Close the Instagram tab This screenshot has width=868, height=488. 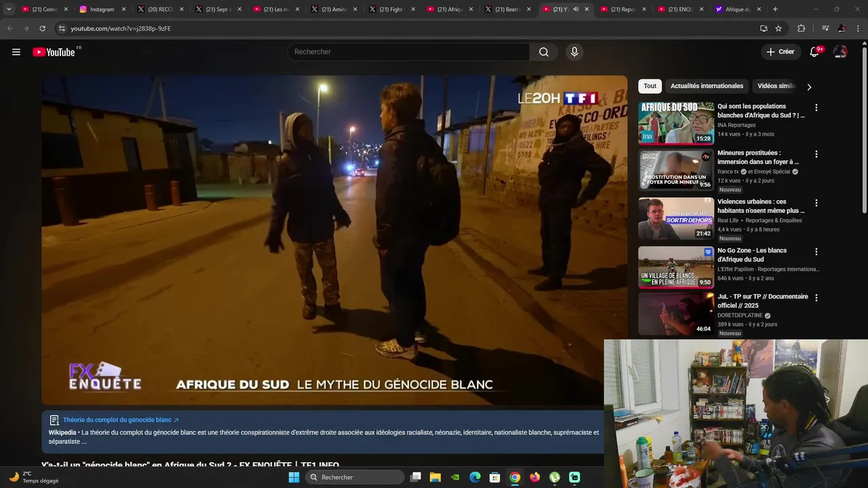(123, 9)
